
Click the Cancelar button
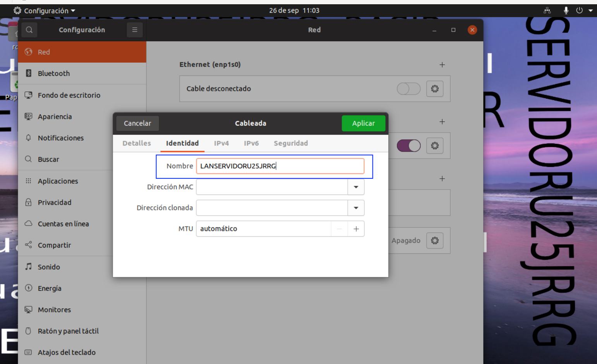pos(137,123)
